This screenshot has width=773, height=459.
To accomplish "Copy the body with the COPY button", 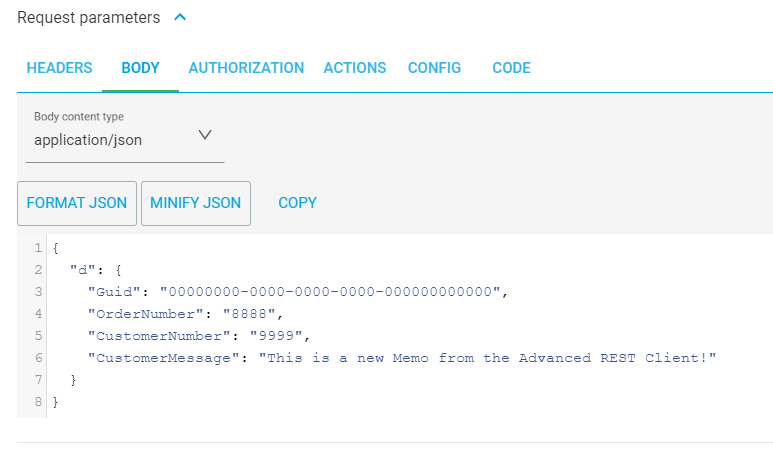I will pyautogui.click(x=297, y=203).
